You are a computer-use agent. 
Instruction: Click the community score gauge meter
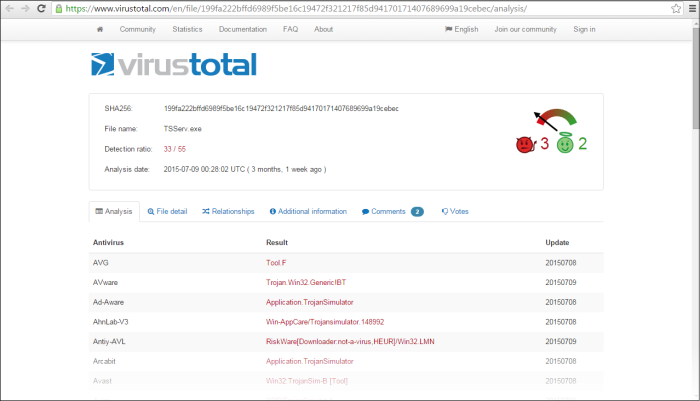(555, 119)
